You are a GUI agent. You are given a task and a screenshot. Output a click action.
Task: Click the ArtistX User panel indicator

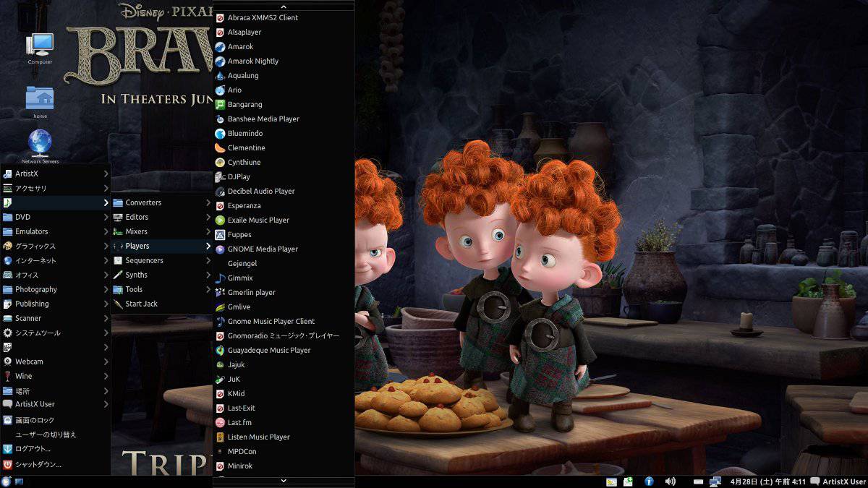[838, 481]
